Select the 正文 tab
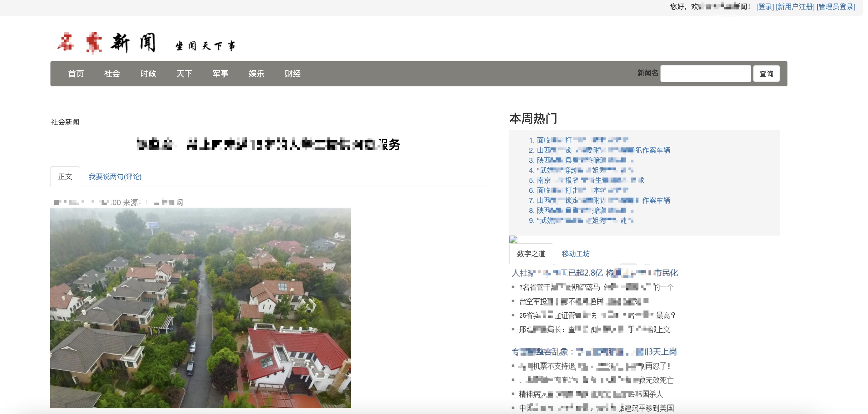868x414 pixels. tap(65, 177)
